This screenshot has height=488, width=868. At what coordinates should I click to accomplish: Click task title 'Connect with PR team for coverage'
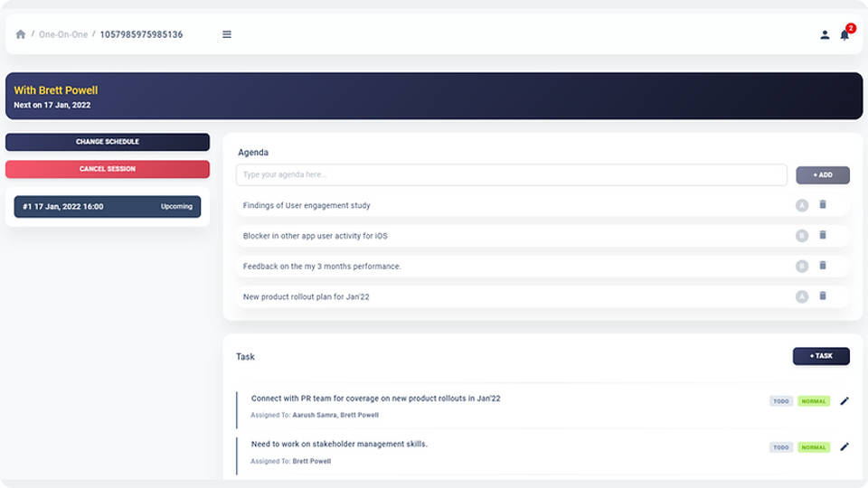click(375, 399)
